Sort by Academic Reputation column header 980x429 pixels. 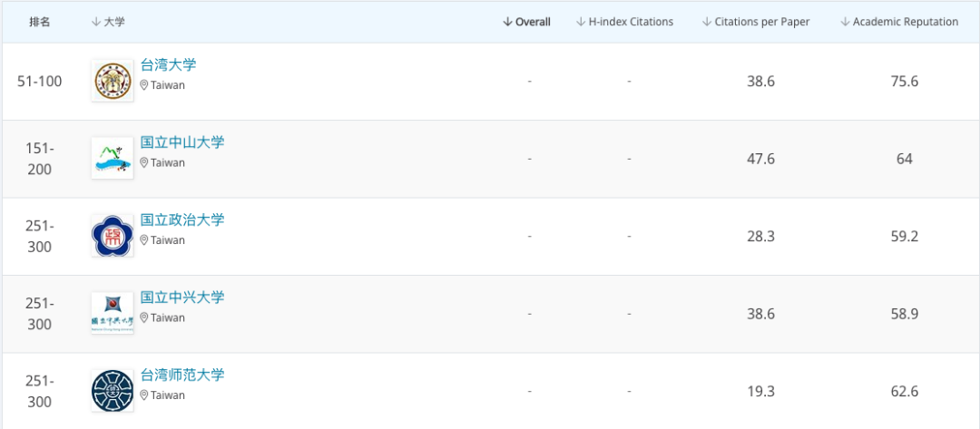point(898,22)
